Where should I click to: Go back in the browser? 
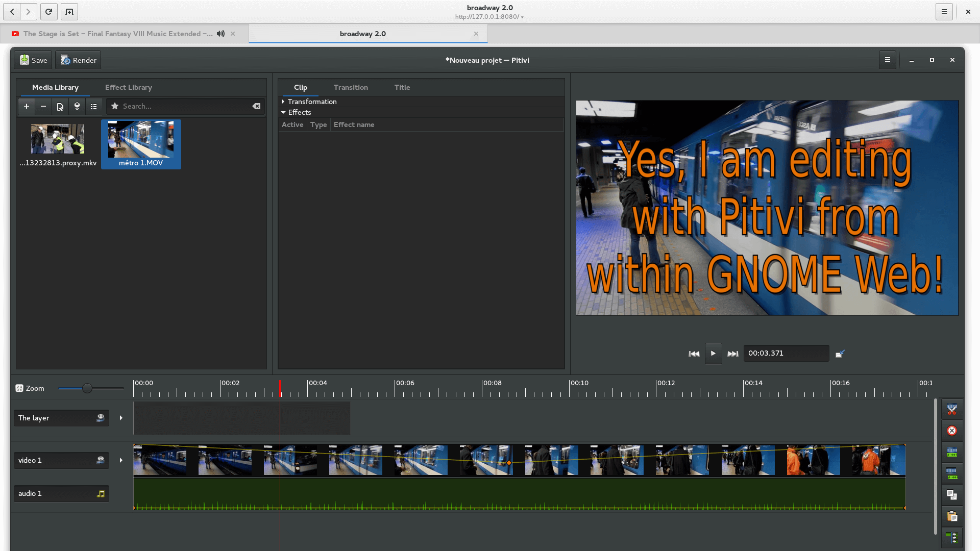click(x=12, y=12)
